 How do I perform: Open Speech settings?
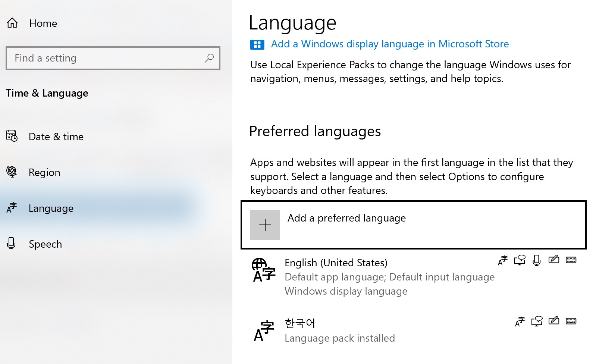pyautogui.click(x=45, y=244)
